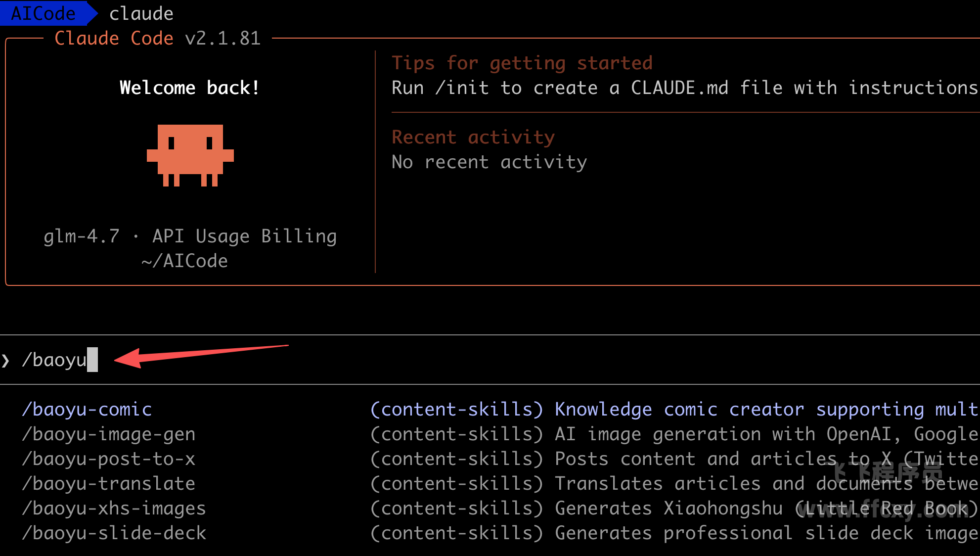
Task: Click the orange Claude mascot icon
Action: coord(190,155)
